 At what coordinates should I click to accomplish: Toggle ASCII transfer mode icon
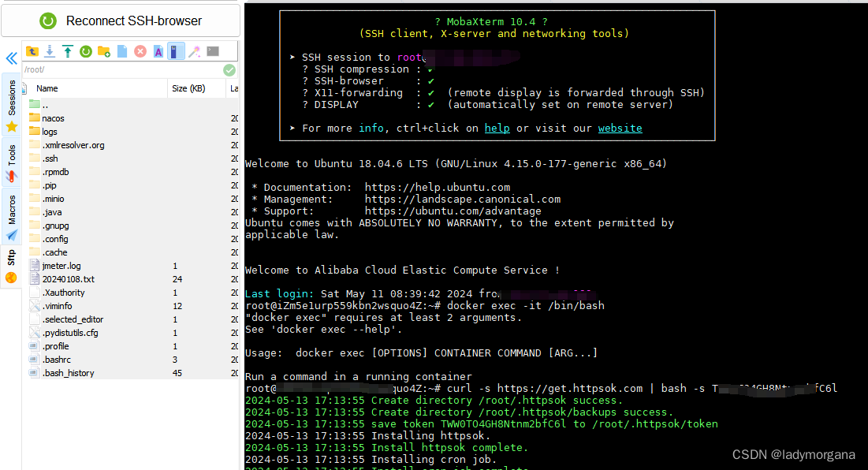pos(158,51)
